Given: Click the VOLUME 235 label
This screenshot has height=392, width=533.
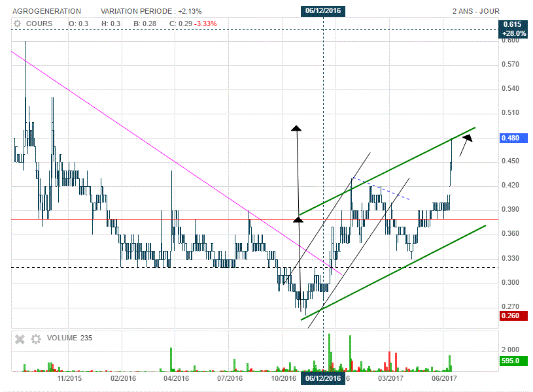Looking at the screenshot, I should click(x=69, y=338).
